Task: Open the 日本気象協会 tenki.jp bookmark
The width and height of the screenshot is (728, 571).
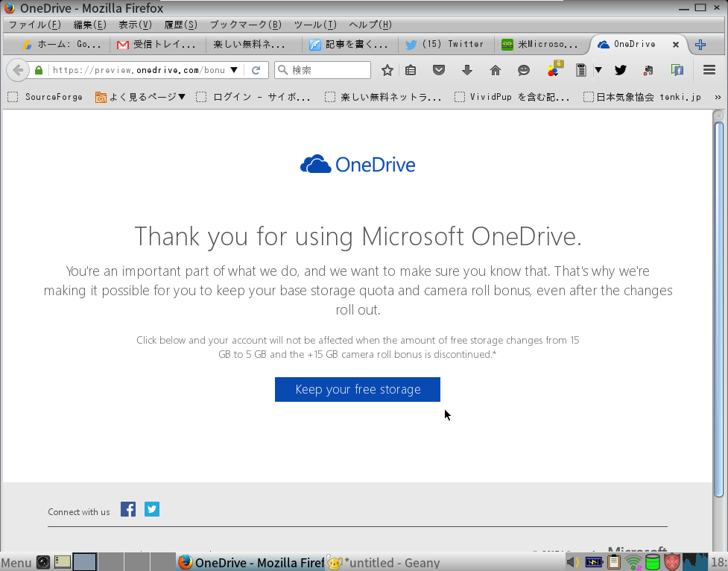Action: pyautogui.click(x=642, y=97)
